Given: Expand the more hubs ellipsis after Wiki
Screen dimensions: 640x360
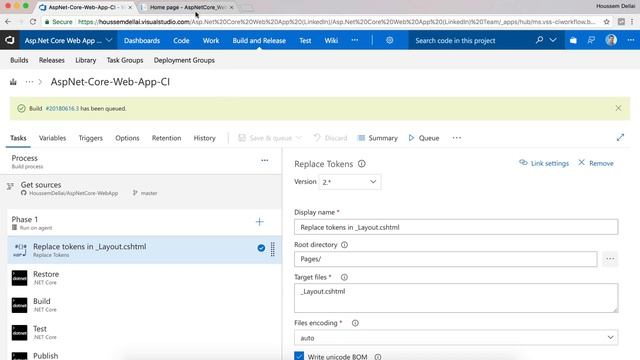Looking at the screenshot, I should pyautogui.click(x=354, y=40).
